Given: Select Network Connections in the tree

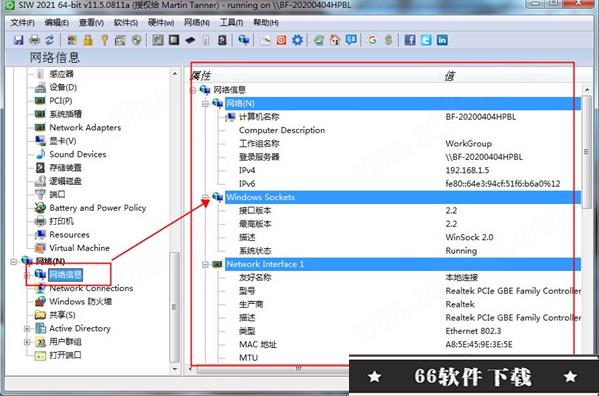Looking at the screenshot, I should [91, 288].
